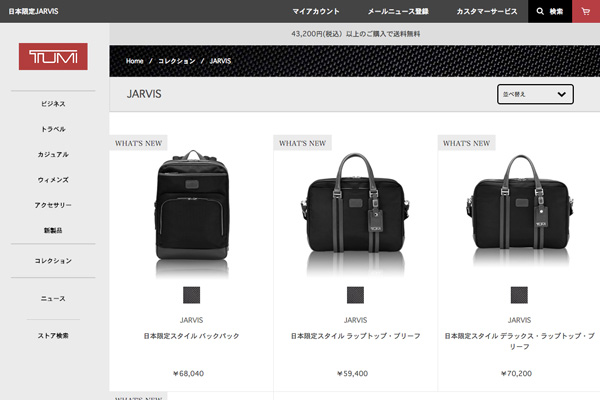Select トラベル in sidebar
600x400 pixels.
(x=53, y=129)
